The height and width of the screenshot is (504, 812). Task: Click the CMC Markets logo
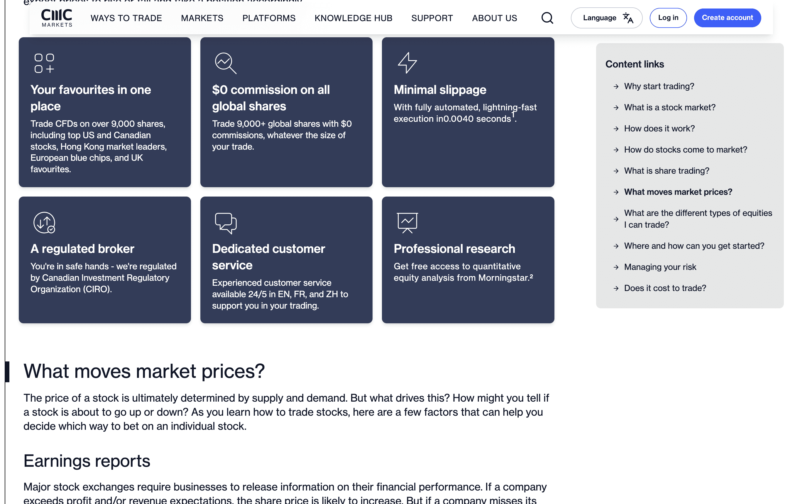pos(57,18)
